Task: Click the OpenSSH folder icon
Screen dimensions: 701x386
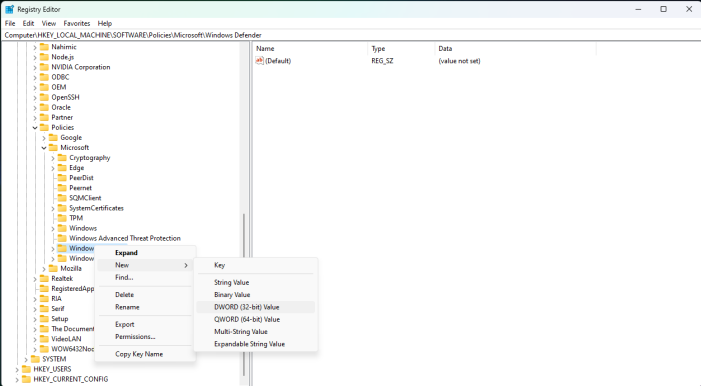Action: pyautogui.click(x=44, y=97)
